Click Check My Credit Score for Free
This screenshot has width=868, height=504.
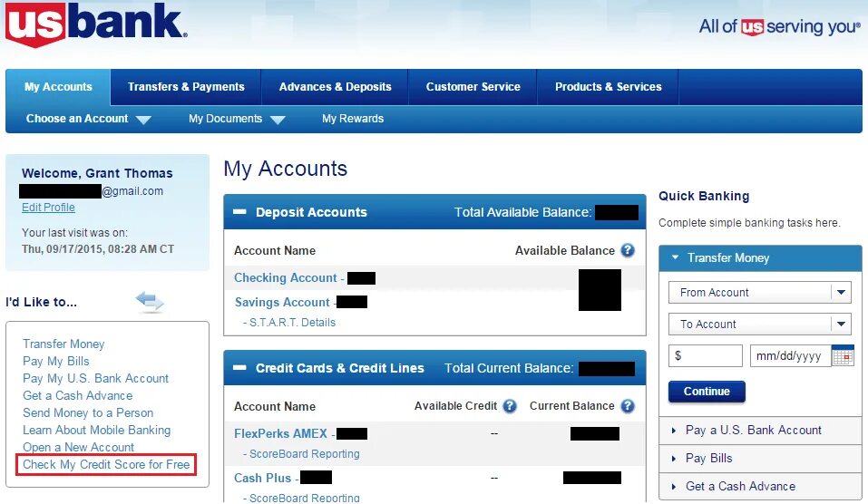pyautogui.click(x=106, y=464)
